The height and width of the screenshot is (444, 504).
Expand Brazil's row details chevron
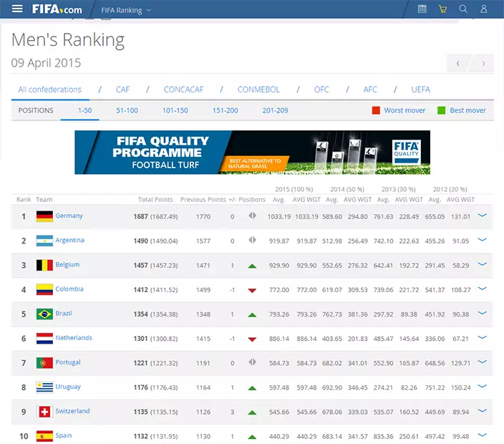(x=482, y=313)
